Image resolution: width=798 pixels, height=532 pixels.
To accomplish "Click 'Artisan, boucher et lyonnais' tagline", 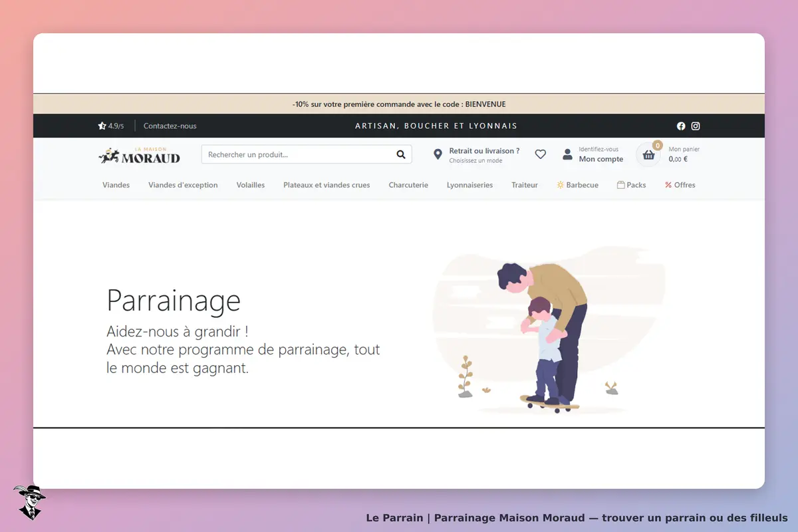I will (x=436, y=126).
